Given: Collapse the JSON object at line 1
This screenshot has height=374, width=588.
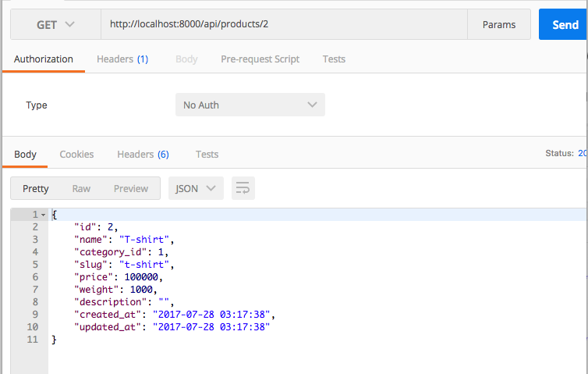Looking at the screenshot, I should click(x=44, y=215).
